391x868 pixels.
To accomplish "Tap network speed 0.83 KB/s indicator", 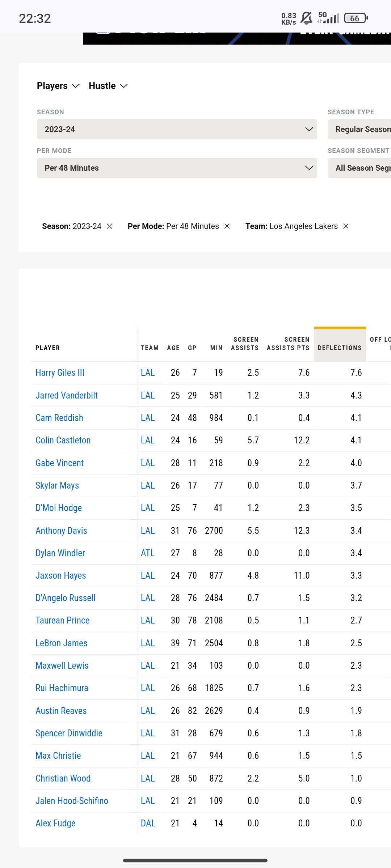I will point(289,18).
